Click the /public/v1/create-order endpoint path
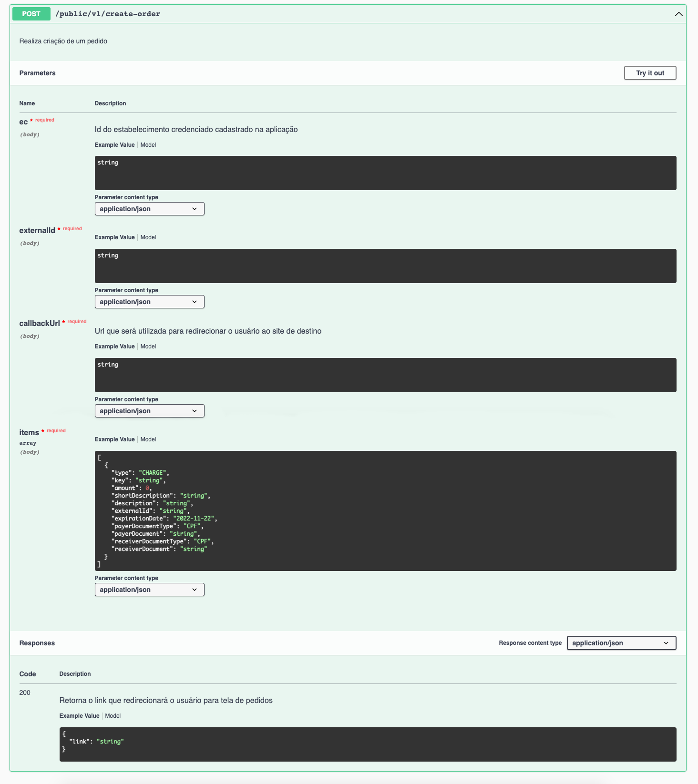This screenshot has height=784, width=698. tap(108, 14)
